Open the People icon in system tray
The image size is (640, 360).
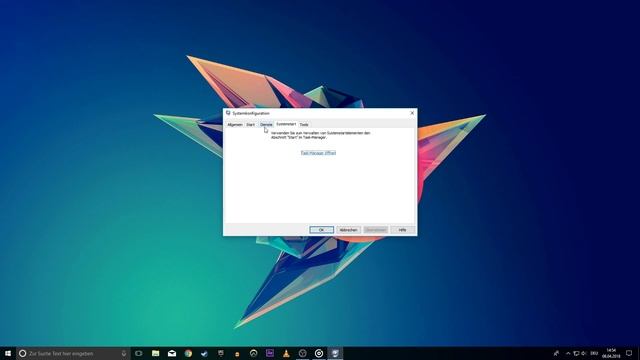(556, 353)
